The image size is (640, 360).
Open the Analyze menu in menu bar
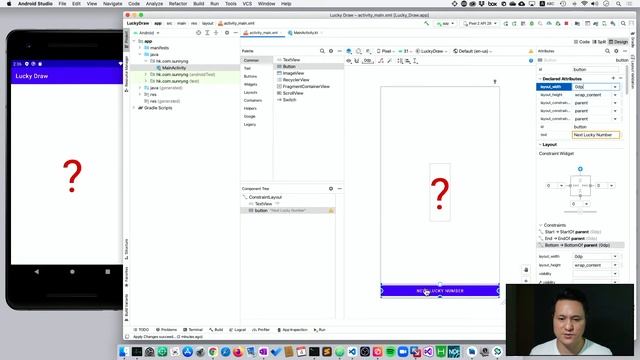click(154, 4)
